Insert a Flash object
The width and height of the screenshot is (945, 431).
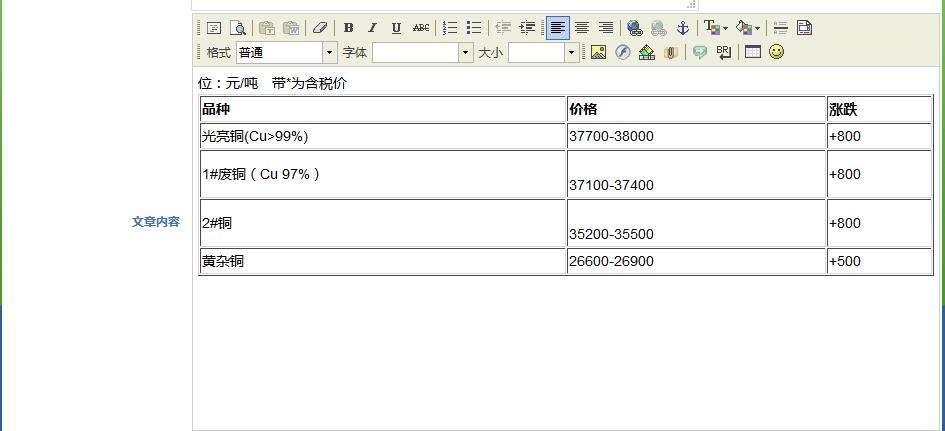[623, 52]
